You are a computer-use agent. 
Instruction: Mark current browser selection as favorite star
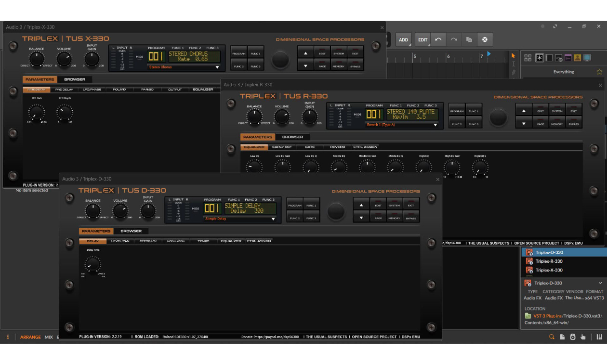(599, 72)
